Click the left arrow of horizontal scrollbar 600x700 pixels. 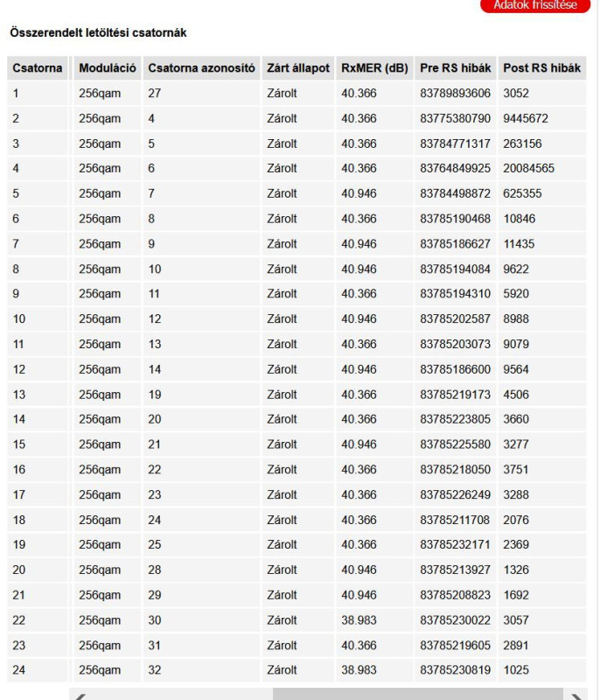[80, 696]
